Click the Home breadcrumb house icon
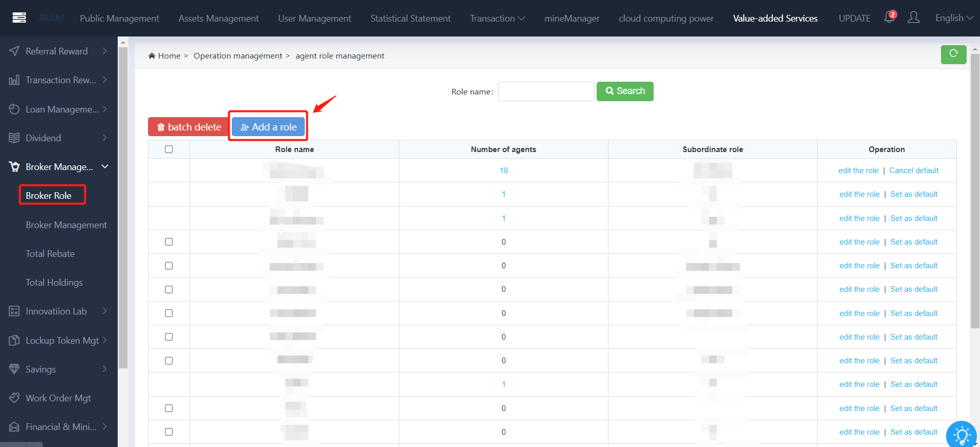The height and width of the screenshot is (447, 980). [x=152, y=55]
